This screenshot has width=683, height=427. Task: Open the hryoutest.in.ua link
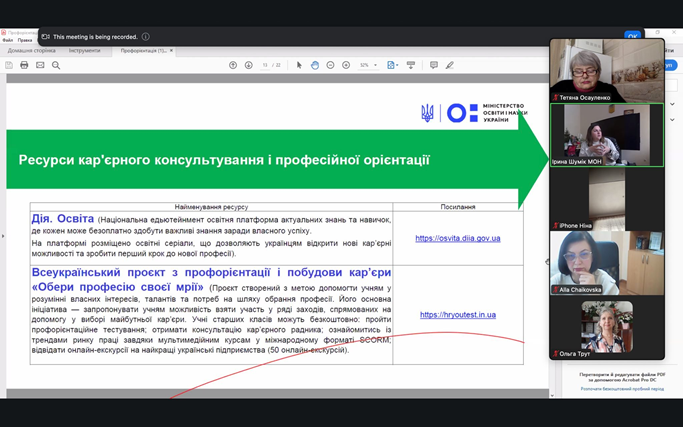(x=457, y=315)
